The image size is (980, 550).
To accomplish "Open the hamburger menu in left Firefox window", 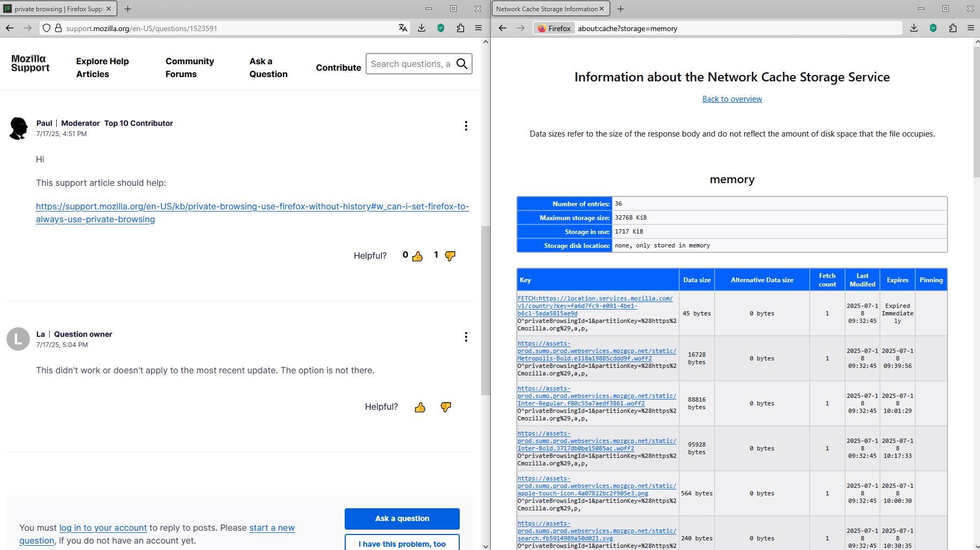I will click(478, 28).
